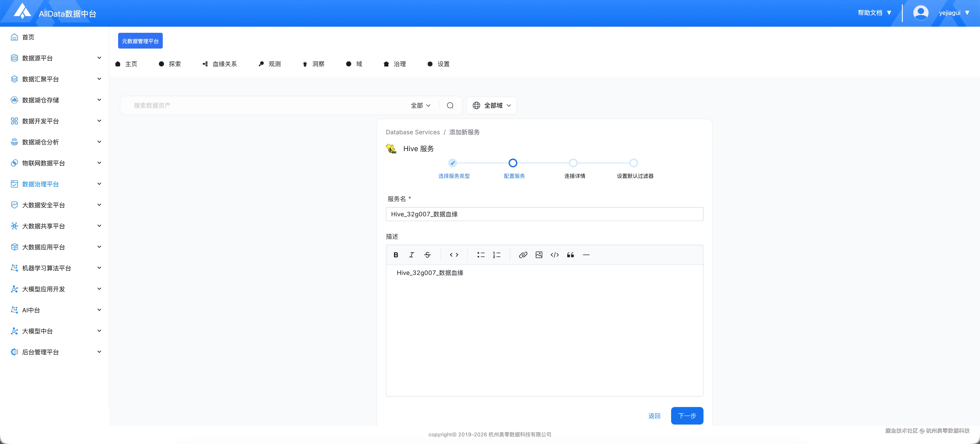Click the 连接详情 step circle
This screenshot has height=444, width=980.
(x=573, y=163)
